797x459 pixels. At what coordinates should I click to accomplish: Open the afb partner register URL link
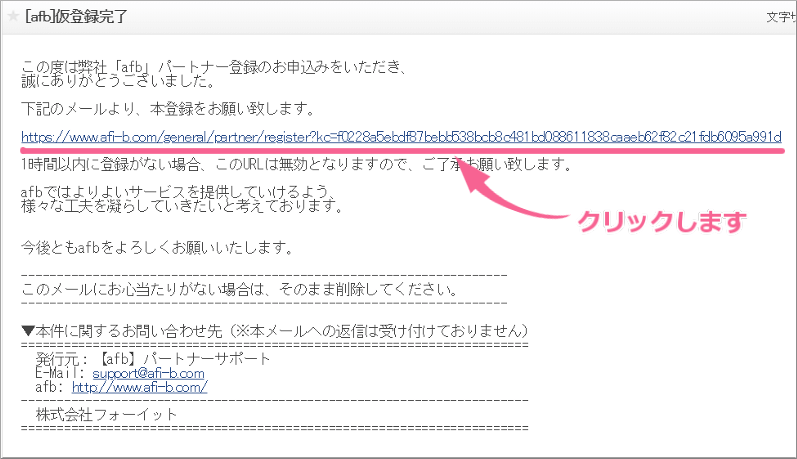(401, 137)
